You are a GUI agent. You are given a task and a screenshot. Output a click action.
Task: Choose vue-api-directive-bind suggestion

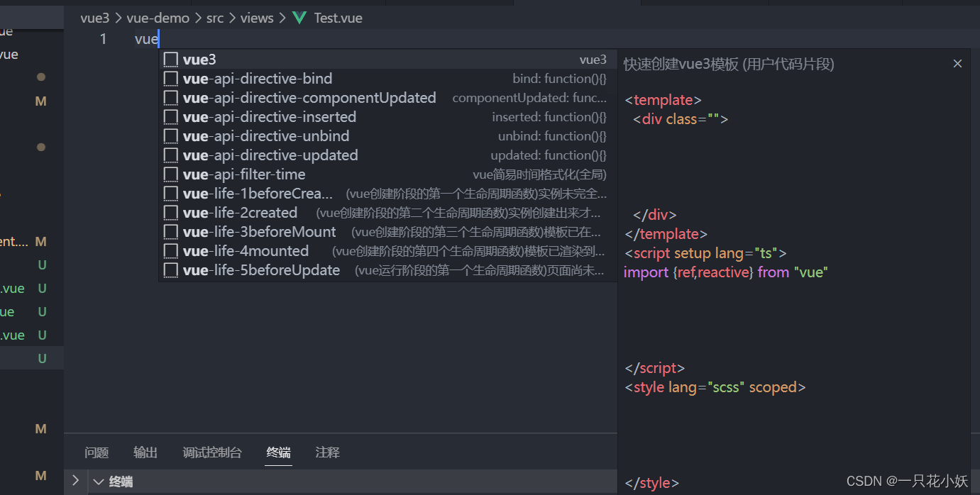pyautogui.click(x=387, y=79)
